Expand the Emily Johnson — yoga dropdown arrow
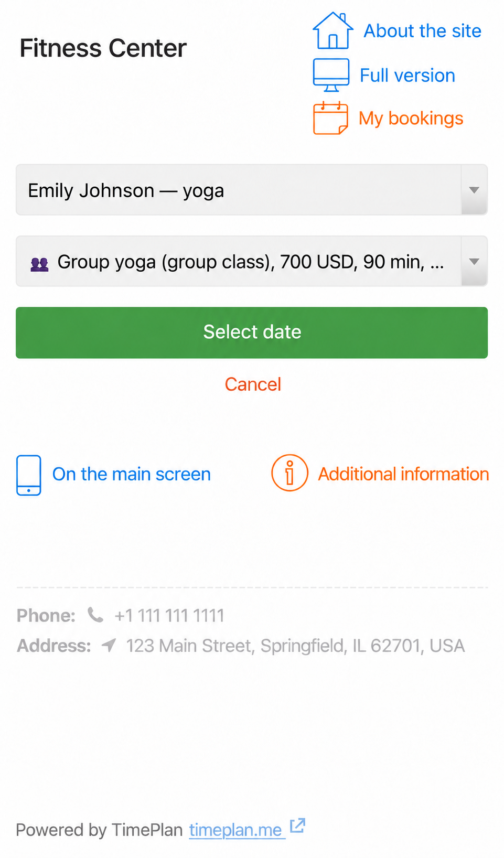Screen dimensions: 504x858 point(474,190)
